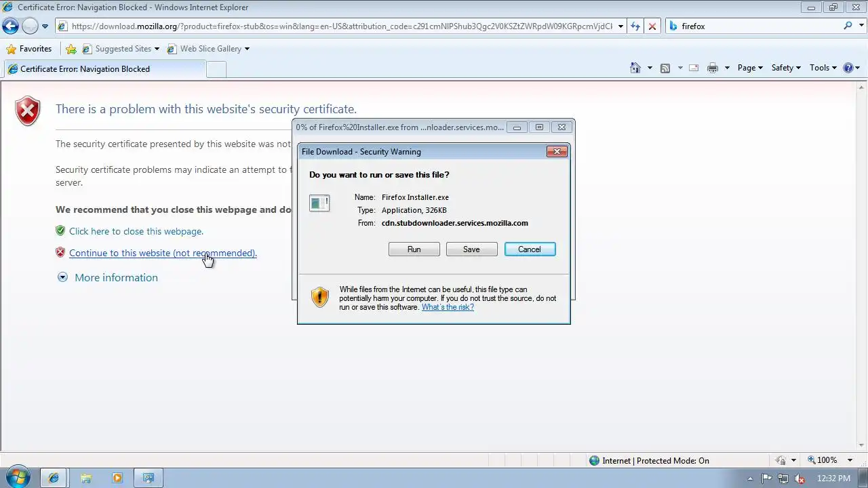Close the File Download Security Warning dialog

tap(557, 152)
